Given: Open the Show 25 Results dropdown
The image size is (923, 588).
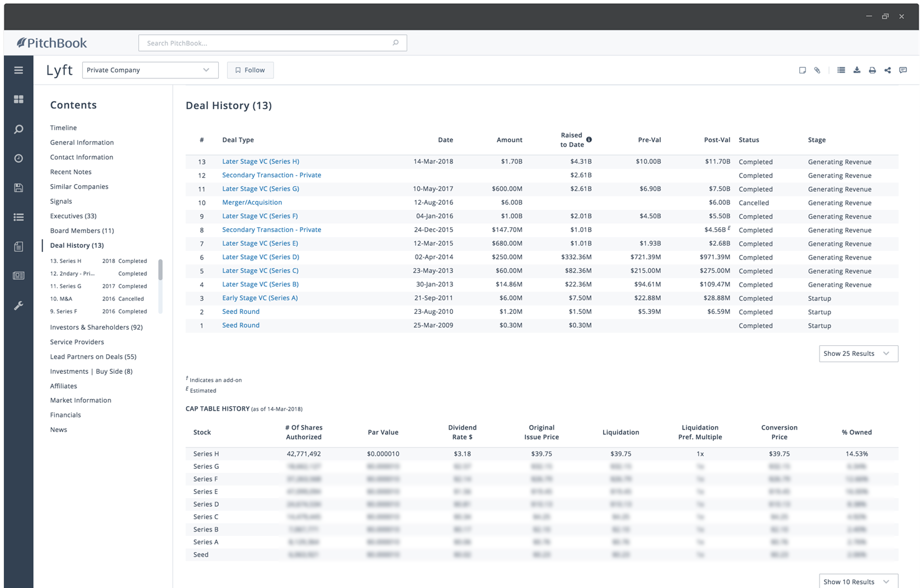Looking at the screenshot, I should click(x=858, y=354).
